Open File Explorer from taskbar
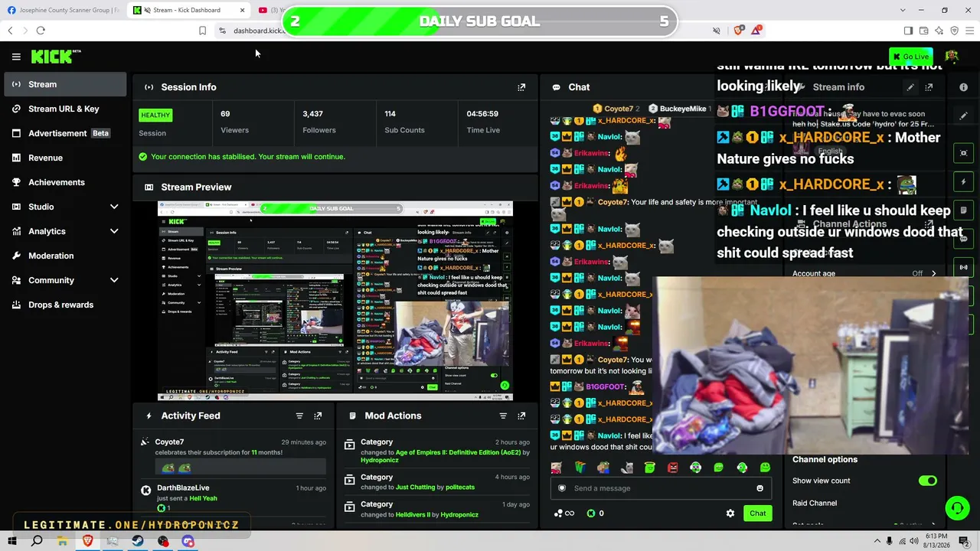980x551 pixels. tap(62, 541)
